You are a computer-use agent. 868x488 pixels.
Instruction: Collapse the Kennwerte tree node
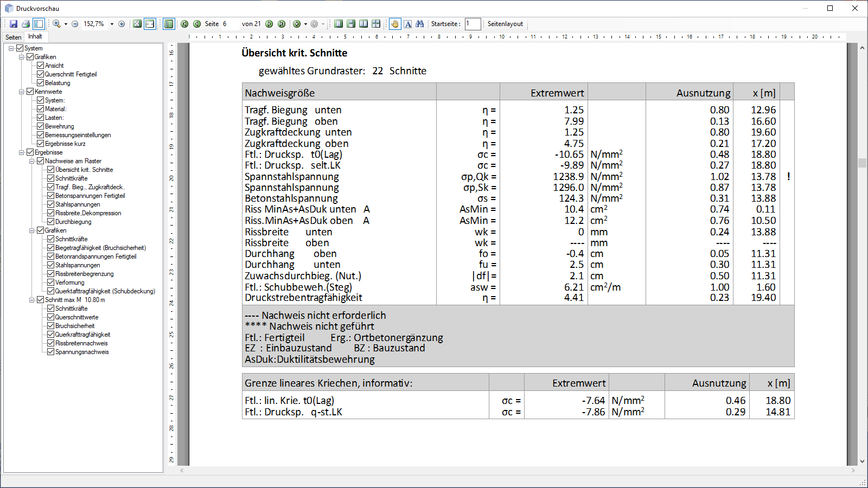click(22, 92)
